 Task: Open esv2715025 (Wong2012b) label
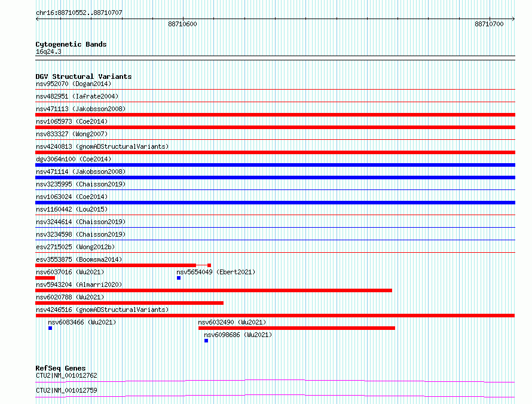click(75, 247)
